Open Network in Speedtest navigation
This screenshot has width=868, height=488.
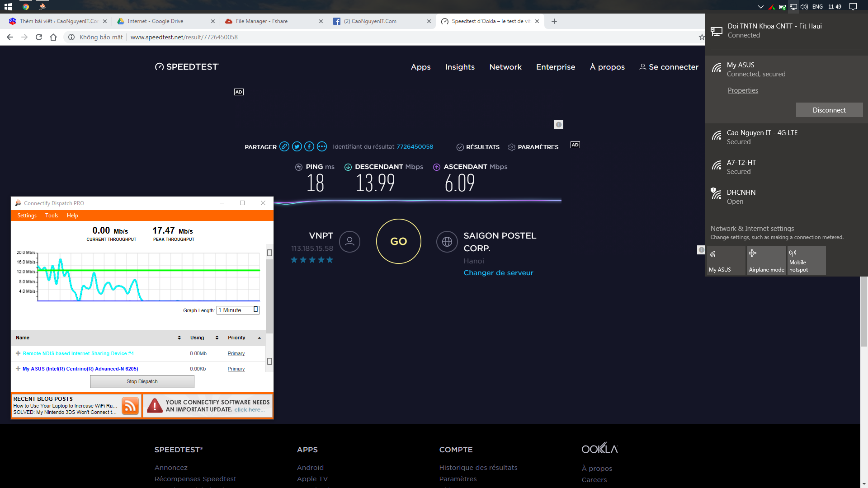coord(505,67)
